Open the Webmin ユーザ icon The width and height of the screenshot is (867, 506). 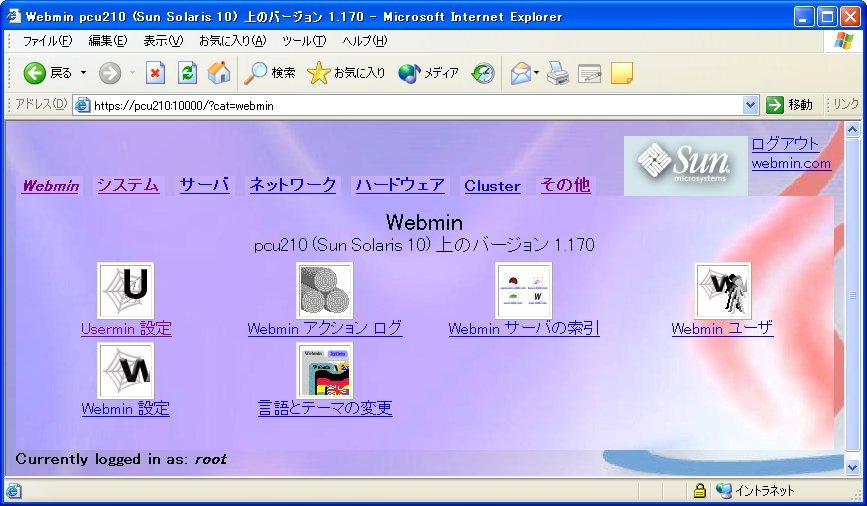pyautogui.click(x=723, y=290)
